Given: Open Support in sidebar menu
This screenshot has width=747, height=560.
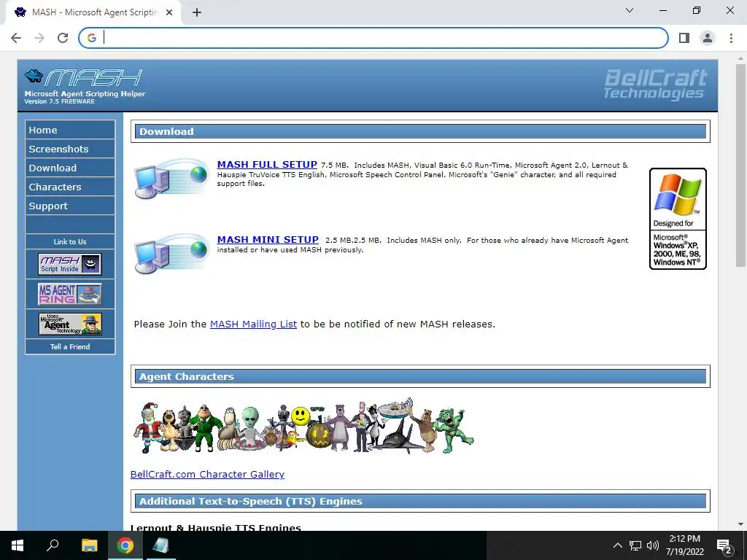Looking at the screenshot, I should coord(70,206).
